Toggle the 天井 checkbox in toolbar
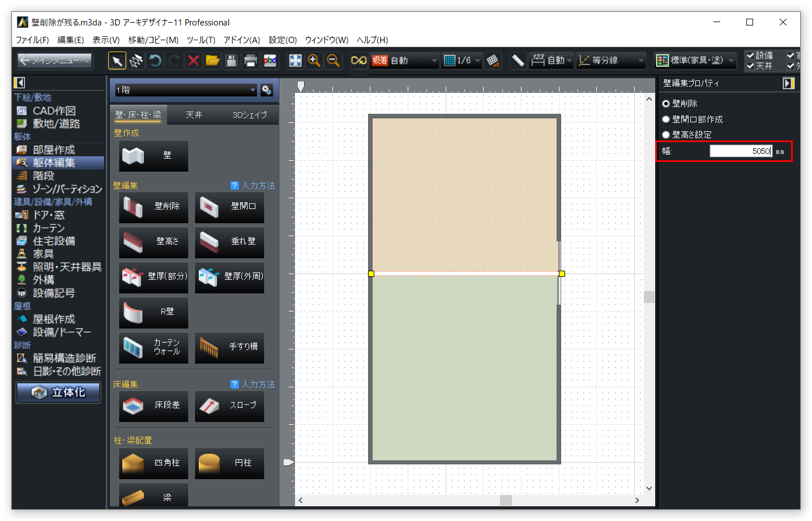Screen dimensions: 812x521 click(750, 66)
